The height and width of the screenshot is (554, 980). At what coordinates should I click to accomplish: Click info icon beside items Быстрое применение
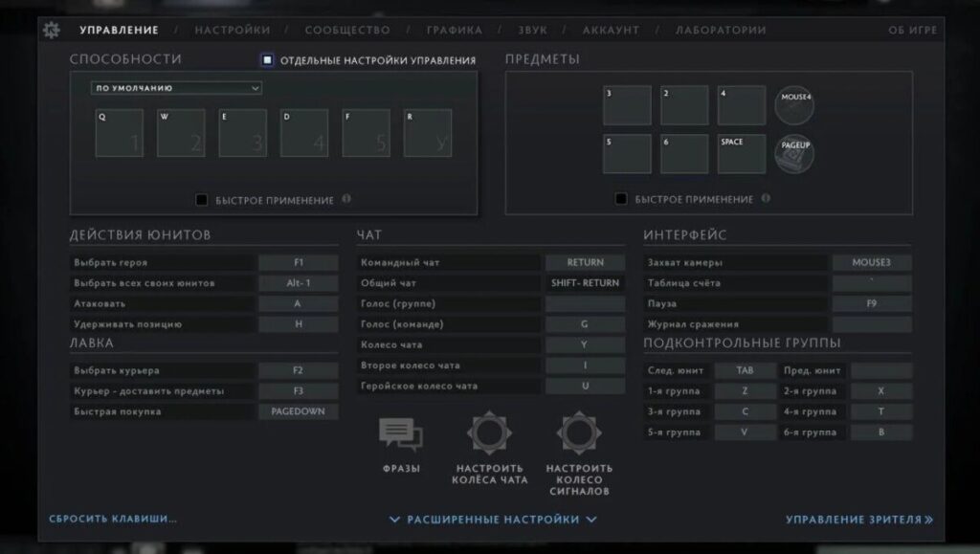pyautogui.click(x=766, y=199)
